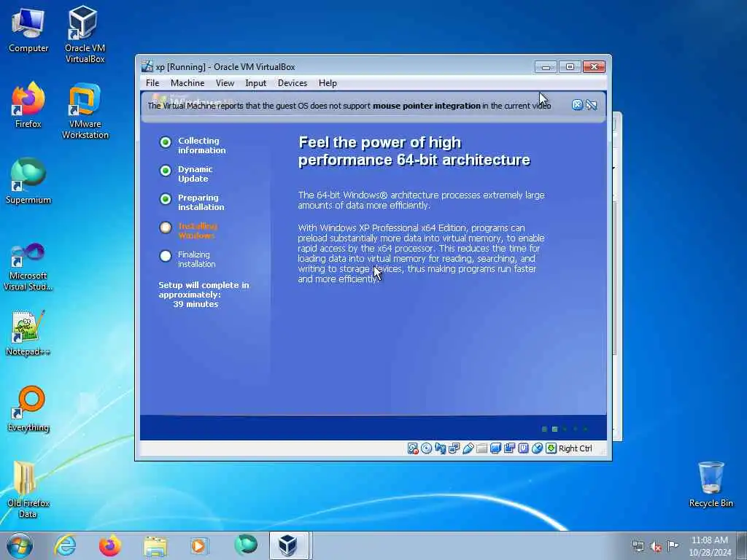
Task: Click the USB devices status icon
Action: click(468, 448)
